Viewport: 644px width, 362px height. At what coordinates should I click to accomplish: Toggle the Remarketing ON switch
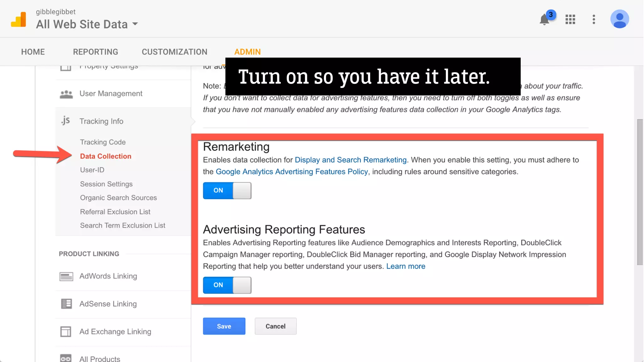(x=227, y=190)
